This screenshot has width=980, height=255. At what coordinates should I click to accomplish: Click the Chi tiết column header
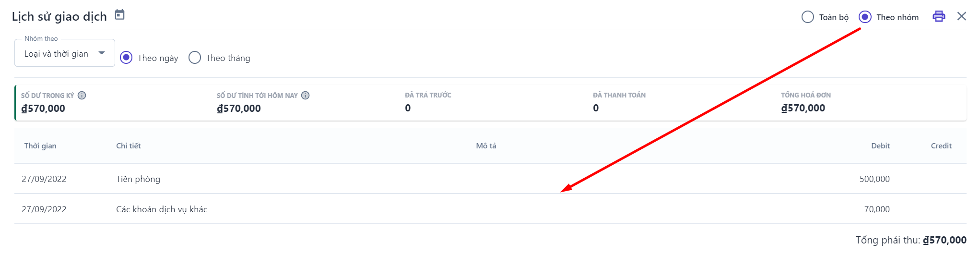[x=129, y=146]
